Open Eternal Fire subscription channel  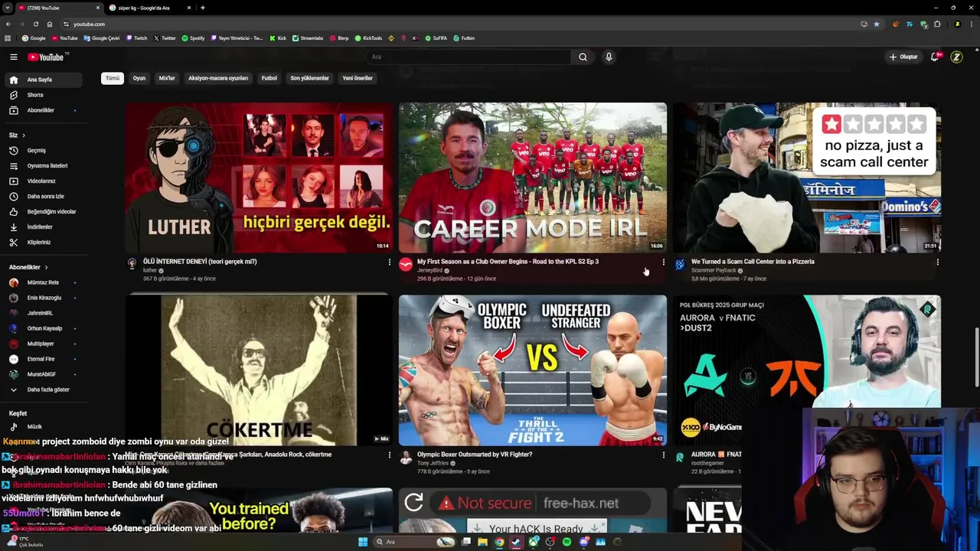pos(43,359)
